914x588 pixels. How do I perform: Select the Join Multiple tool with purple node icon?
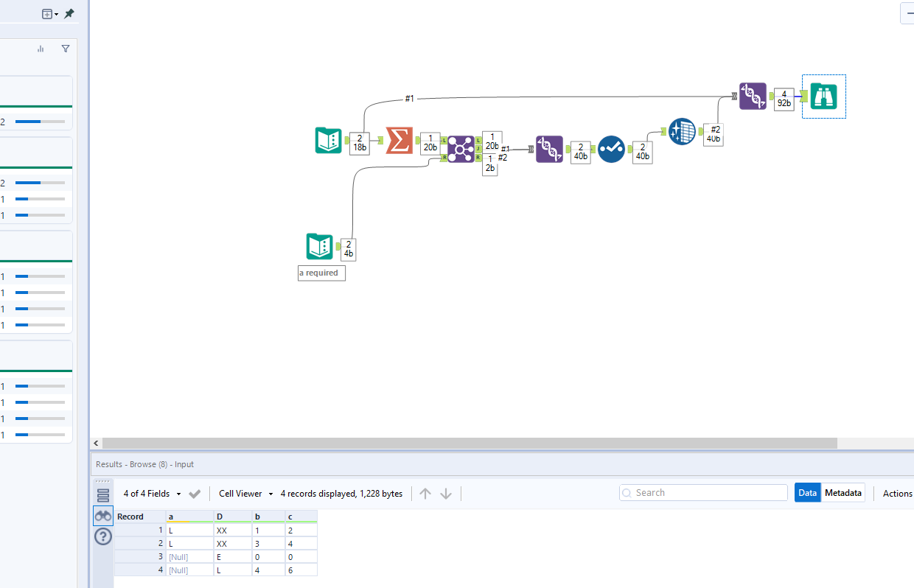coord(460,149)
